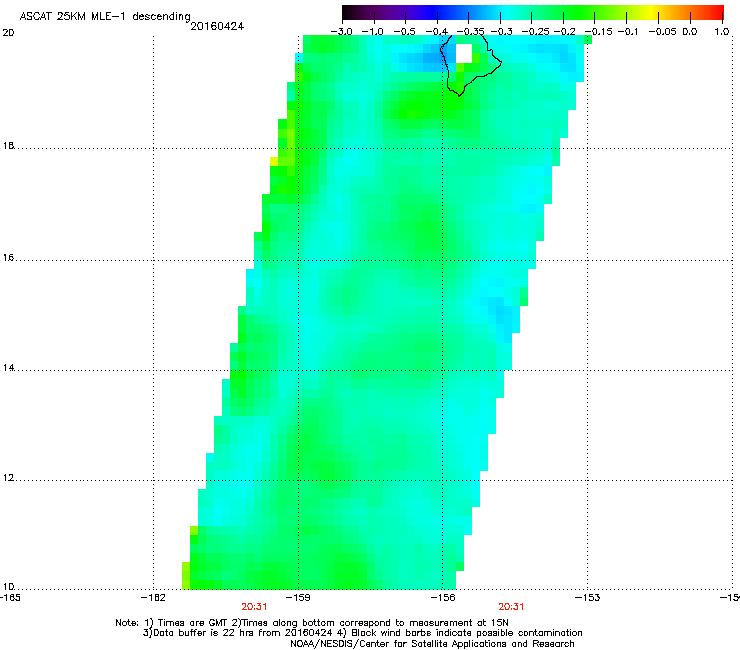Click the longitude axis label '-156'
740x650 pixels.
pos(443,598)
